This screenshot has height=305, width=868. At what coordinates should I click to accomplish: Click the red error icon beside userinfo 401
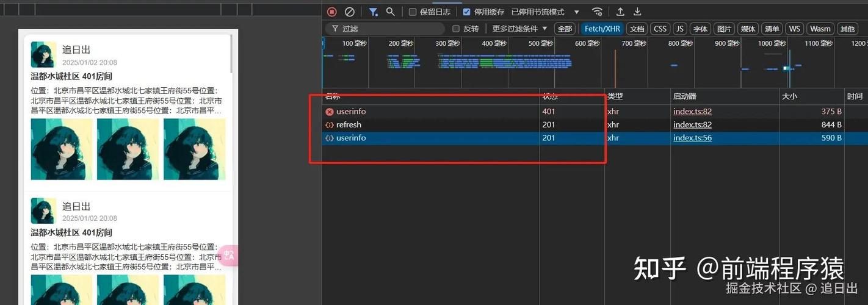pos(330,112)
